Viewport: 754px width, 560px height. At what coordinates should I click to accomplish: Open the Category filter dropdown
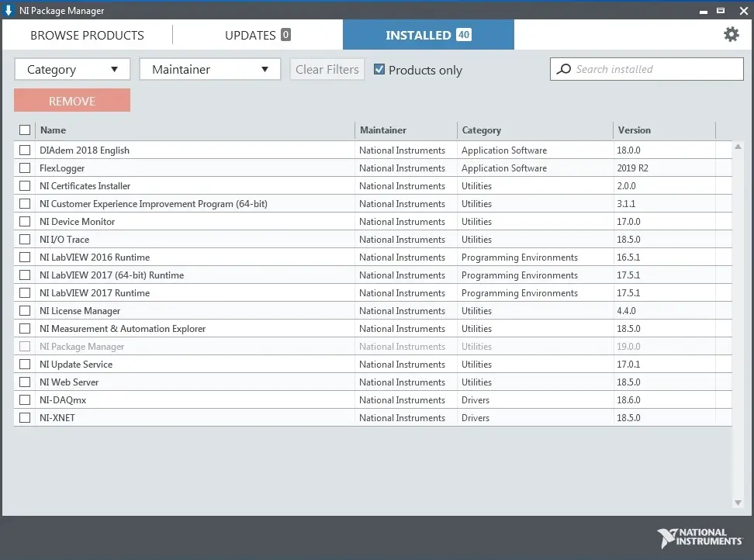tap(72, 69)
